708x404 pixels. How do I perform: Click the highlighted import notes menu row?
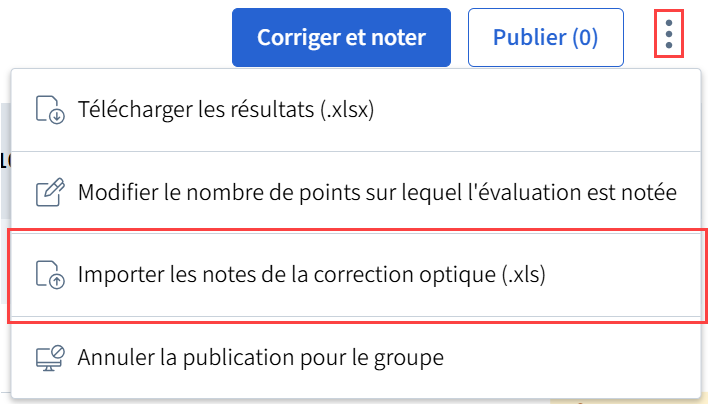click(x=356, y=274)
